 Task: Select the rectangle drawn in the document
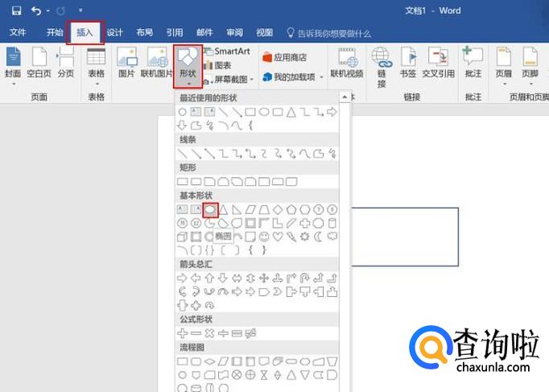(x=405, y=237)
